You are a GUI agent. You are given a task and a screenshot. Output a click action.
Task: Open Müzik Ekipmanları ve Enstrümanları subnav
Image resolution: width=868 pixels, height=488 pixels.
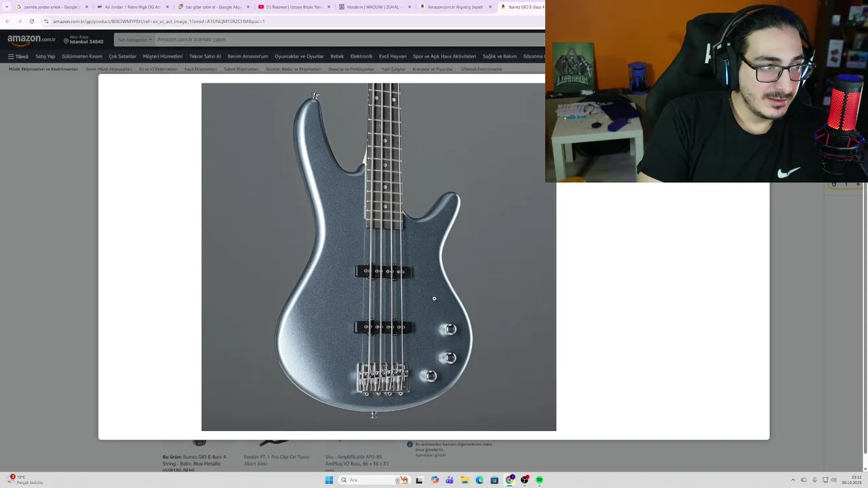[x=43, y=69]
